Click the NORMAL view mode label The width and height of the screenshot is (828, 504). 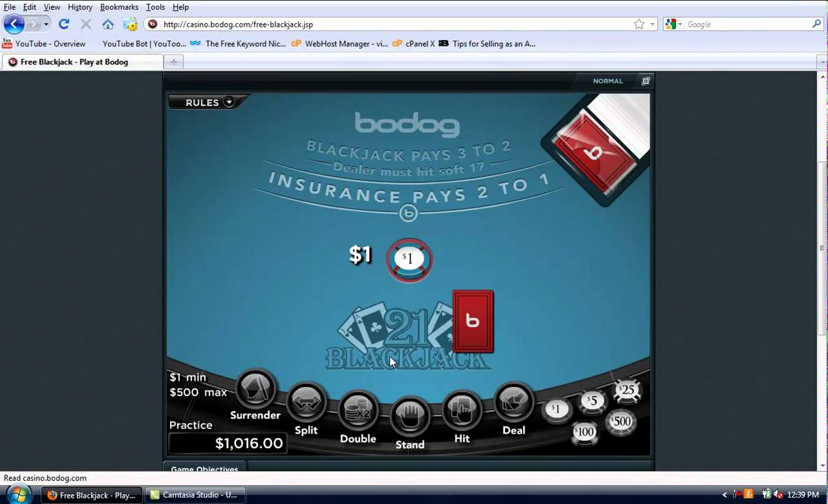pos(608,80)
